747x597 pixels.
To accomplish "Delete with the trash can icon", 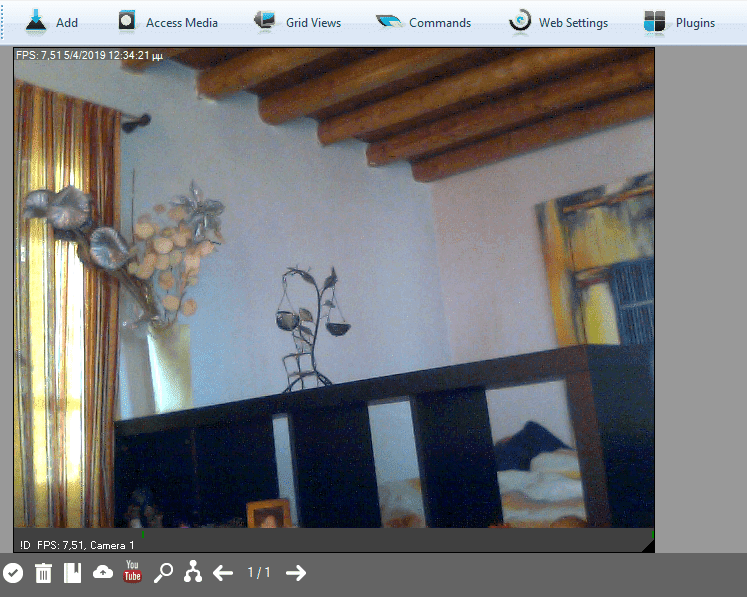I will (x=43, y=573).
